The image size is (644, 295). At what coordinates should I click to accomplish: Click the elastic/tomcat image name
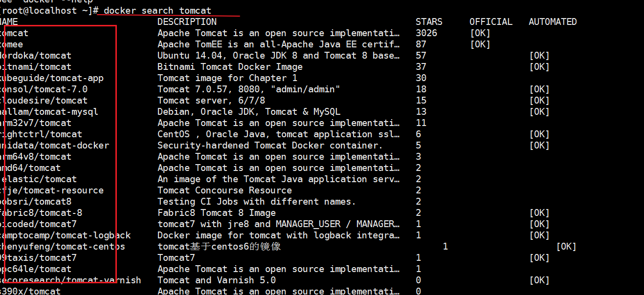tap(38, 179)
